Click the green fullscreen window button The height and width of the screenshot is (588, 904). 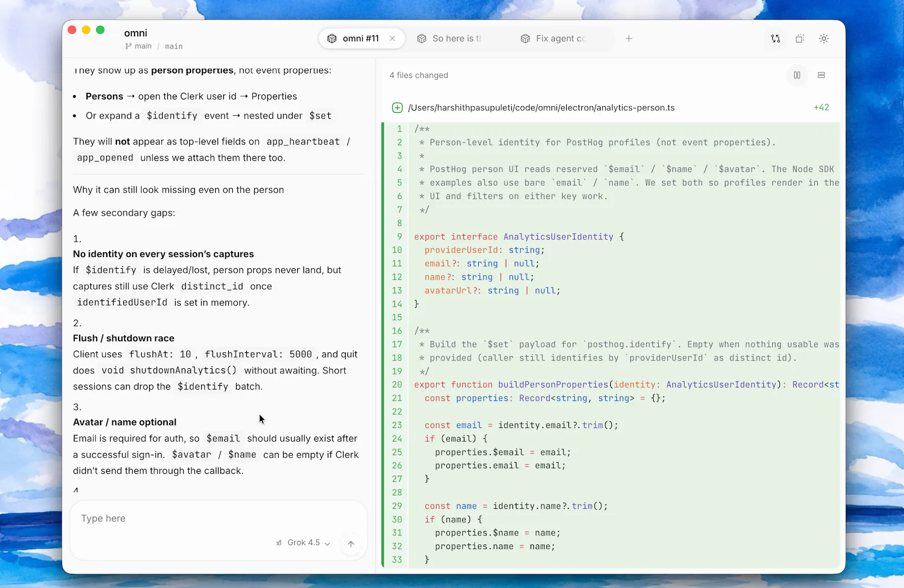coord(100,30)
